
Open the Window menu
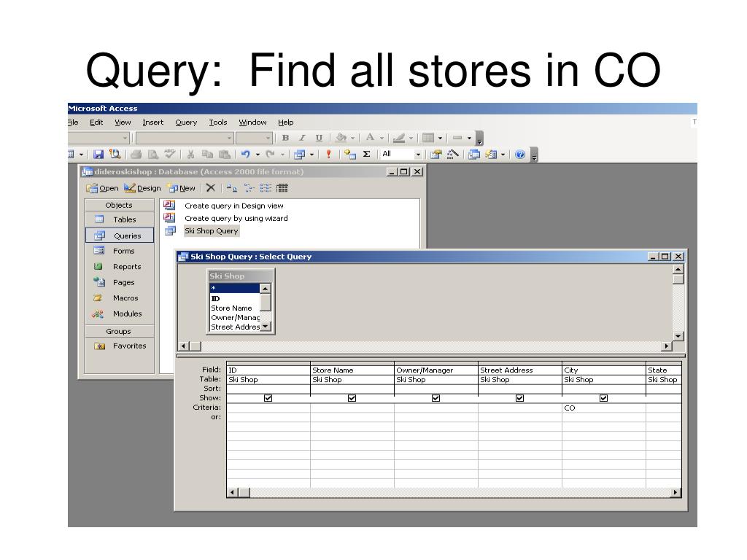tap(252, 122)
